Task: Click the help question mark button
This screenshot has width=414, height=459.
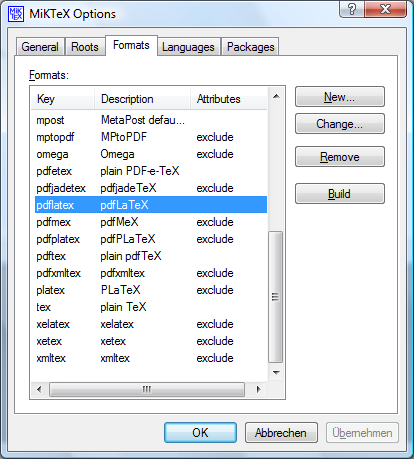Action: pyautogui.click(x=352, y=9)
